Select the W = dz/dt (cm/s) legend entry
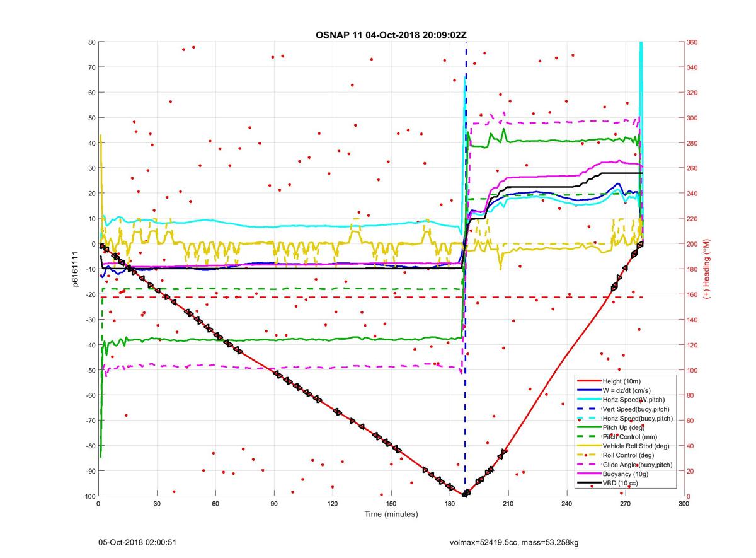Viewport: 756px width, 558px height. [x=627, y=390]
